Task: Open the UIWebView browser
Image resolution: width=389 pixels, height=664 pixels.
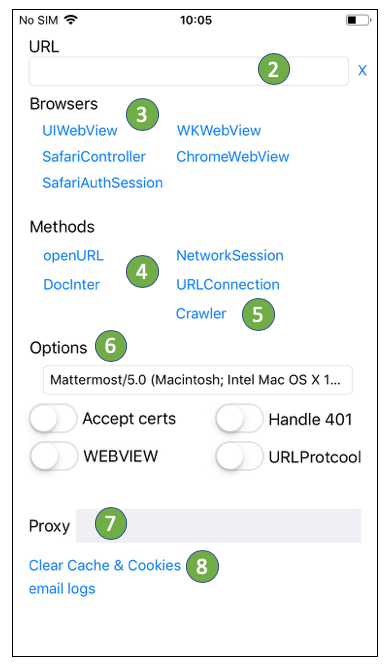Action: point(80,130)
